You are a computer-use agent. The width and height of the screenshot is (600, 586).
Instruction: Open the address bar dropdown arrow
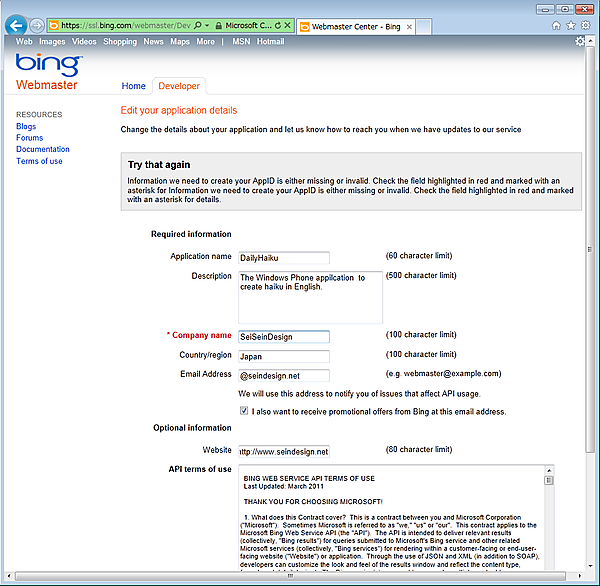pos(207,25)
